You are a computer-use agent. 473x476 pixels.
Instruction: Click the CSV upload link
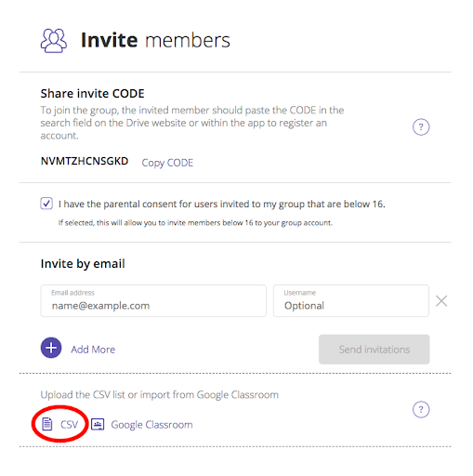point(70,424)
